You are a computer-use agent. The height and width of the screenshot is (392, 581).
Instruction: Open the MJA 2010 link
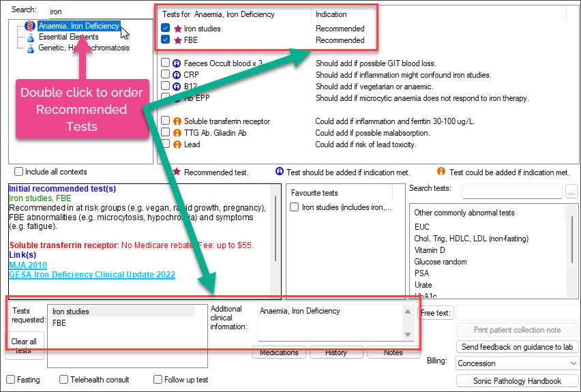point(28,265)
